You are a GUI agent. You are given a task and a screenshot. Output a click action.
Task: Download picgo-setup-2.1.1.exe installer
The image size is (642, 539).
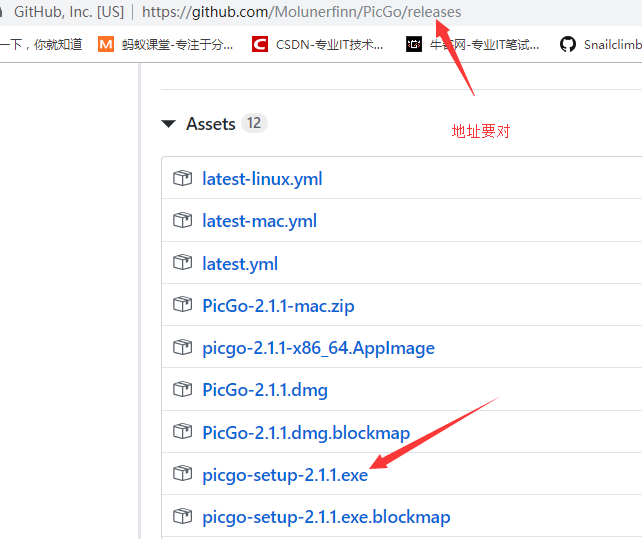click(285, 475)
